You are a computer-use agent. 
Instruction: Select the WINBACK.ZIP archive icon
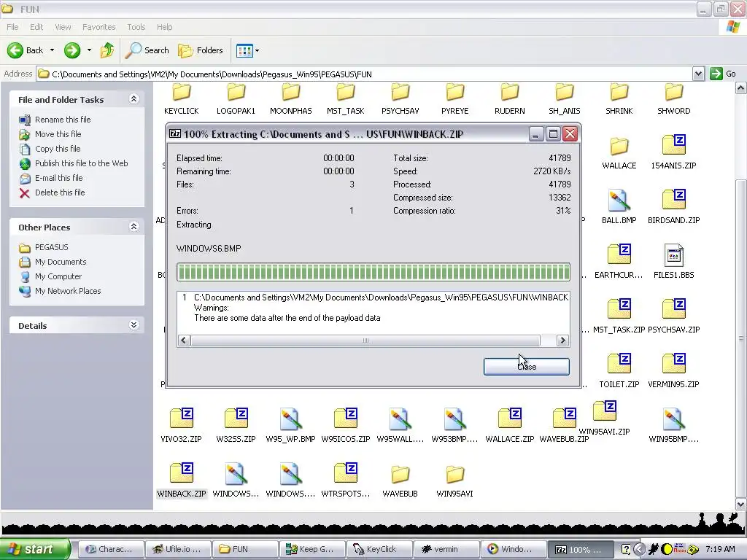click(181, 472)
